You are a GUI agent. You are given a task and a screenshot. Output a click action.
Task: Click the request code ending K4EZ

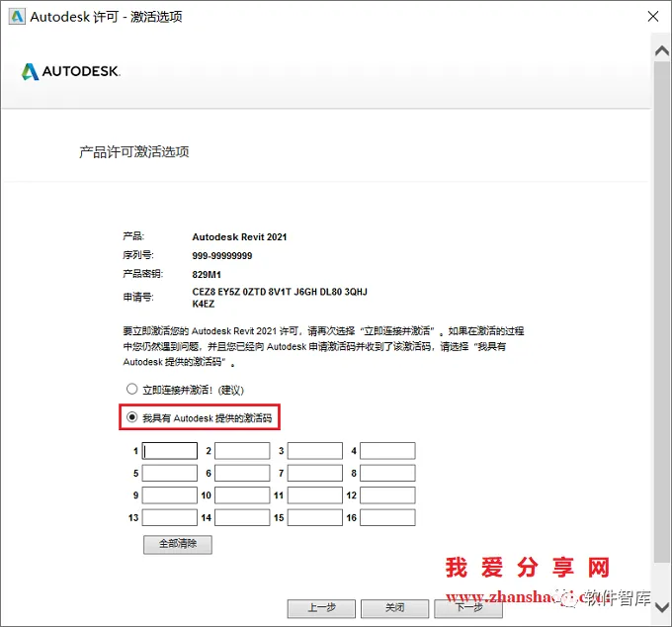tap(204, 304)
